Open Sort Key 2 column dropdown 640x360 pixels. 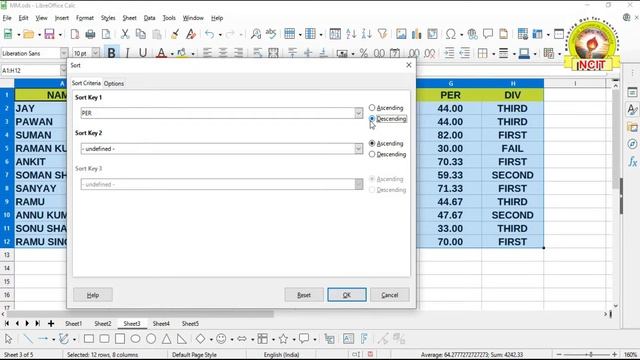(x=358, y=149)
